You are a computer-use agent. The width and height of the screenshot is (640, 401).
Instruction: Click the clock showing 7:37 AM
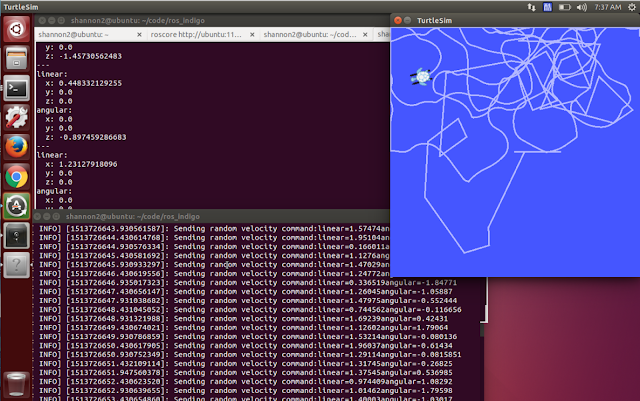[x=607, y=7]
